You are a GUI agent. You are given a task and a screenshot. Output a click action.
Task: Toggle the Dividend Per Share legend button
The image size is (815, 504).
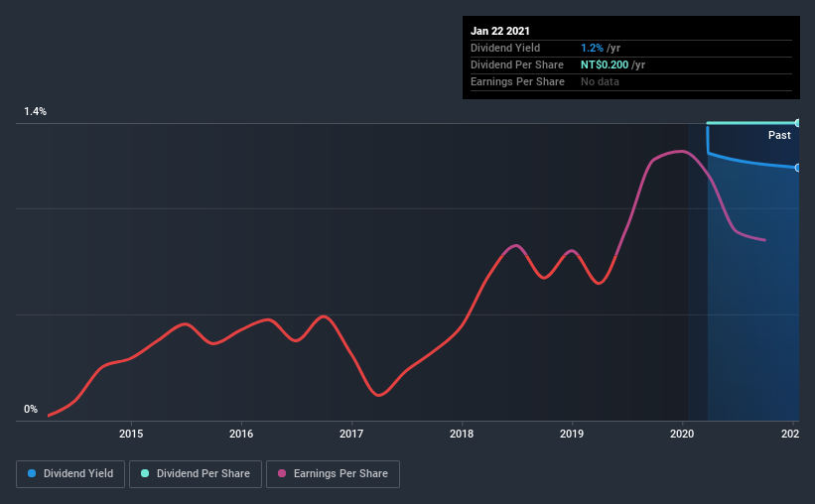pos(196,474)
